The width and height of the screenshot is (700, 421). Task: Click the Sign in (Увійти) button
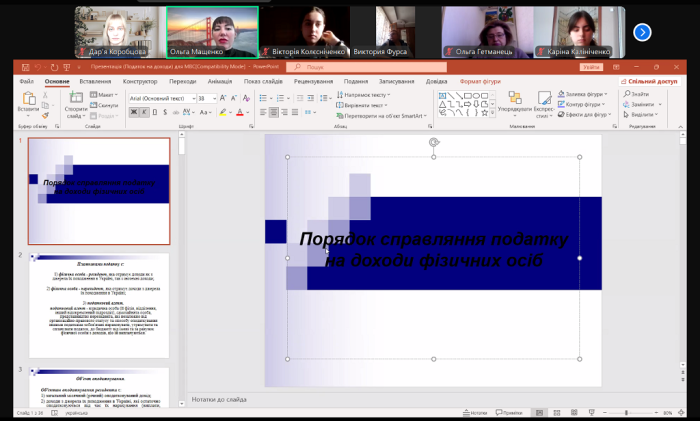coord(590,67)
